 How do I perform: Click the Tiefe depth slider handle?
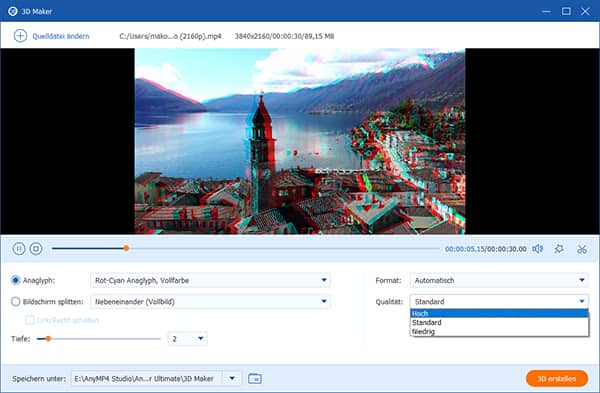[48, 339]
